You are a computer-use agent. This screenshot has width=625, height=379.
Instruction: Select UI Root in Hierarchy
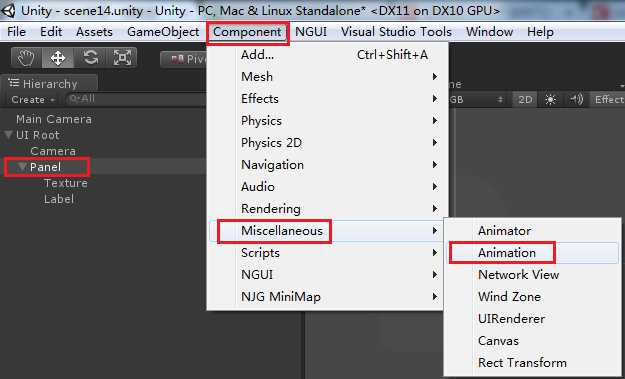pyautogui.click(x=37, y=135)
